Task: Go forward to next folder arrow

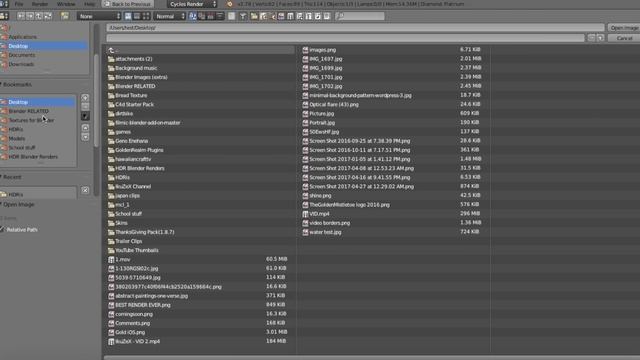Action: coord(30,16)
